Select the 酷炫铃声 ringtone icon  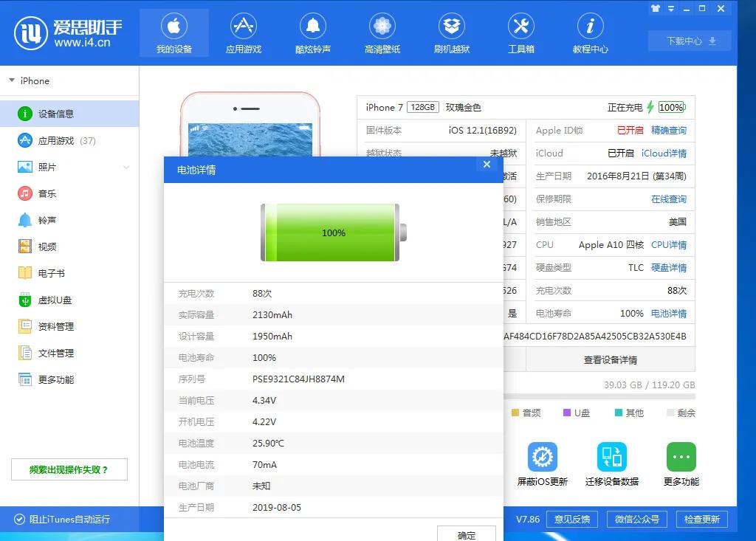coord(313,32)
